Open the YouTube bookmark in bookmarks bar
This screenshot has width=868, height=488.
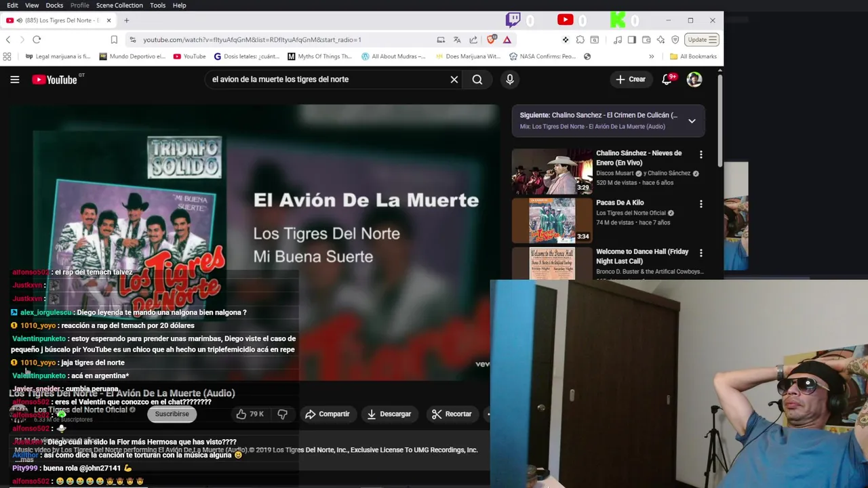coord(189,56)
